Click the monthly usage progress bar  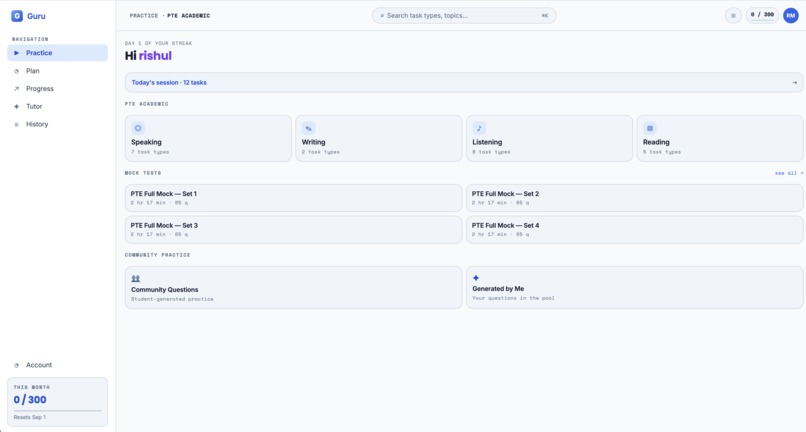[x=58, y=411]
